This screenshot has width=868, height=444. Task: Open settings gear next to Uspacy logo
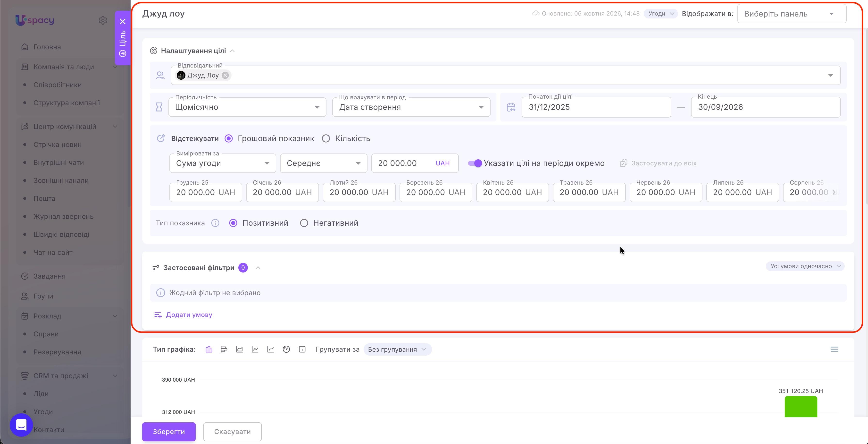pyautogui.click(x=103, y=21)
